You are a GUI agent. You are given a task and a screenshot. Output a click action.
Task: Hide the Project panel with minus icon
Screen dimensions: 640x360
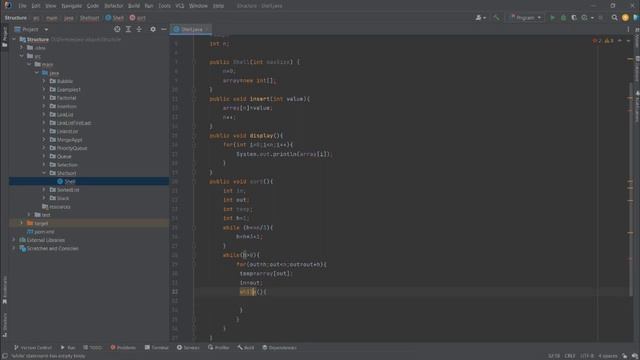point(164,29)
